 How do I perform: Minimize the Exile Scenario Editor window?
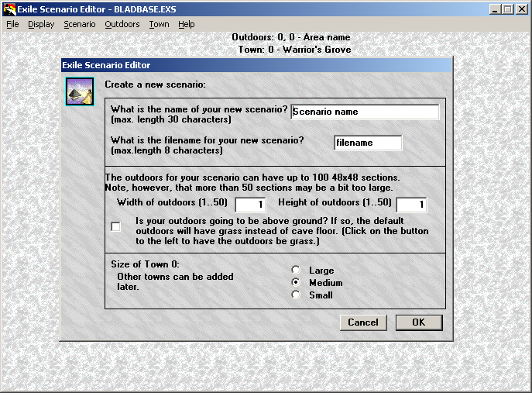496,9
